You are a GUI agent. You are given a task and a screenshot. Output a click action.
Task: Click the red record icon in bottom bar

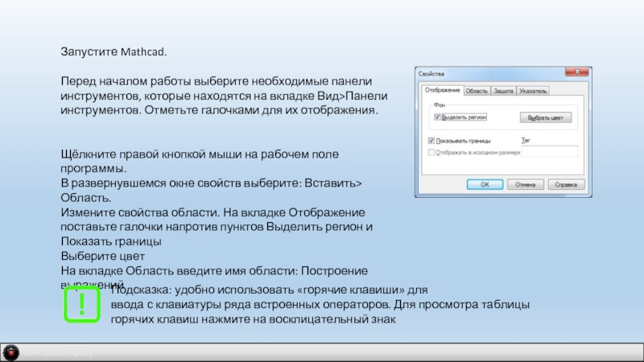tap(11, 352)
